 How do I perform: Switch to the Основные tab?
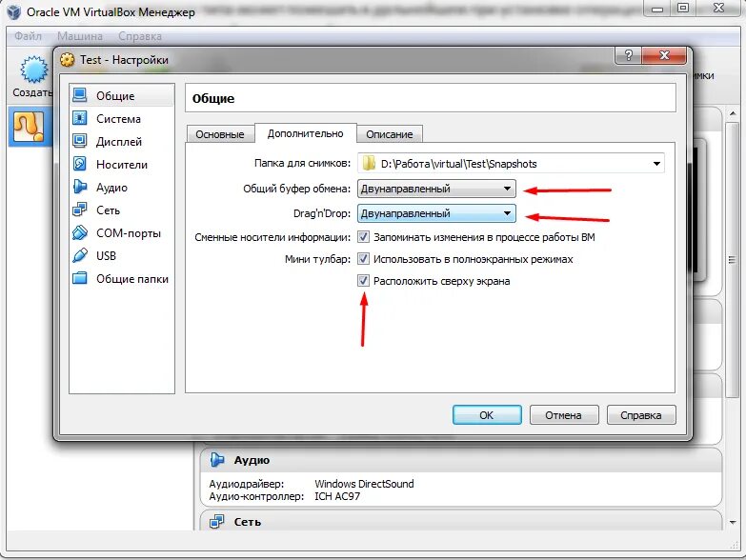coord(220,134)
